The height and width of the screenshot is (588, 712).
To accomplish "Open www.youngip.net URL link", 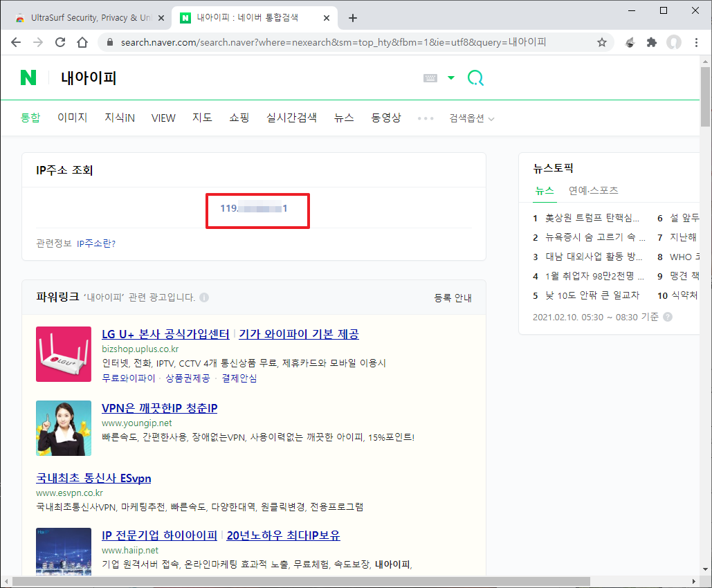I will click(x=137, y=423).
